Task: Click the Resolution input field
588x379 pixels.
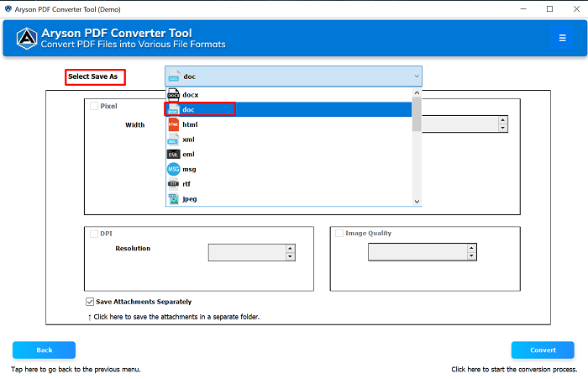Action: coord(247,253)
